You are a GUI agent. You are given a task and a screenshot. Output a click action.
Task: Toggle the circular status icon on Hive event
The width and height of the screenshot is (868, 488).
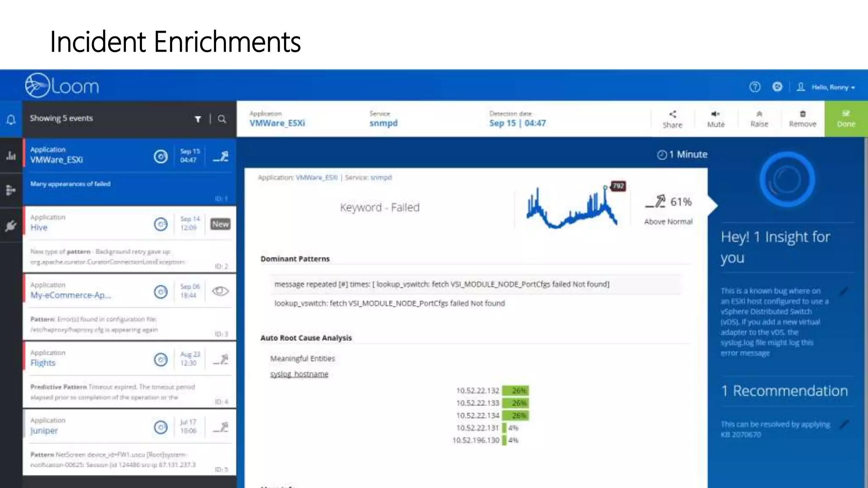(161, 224)
